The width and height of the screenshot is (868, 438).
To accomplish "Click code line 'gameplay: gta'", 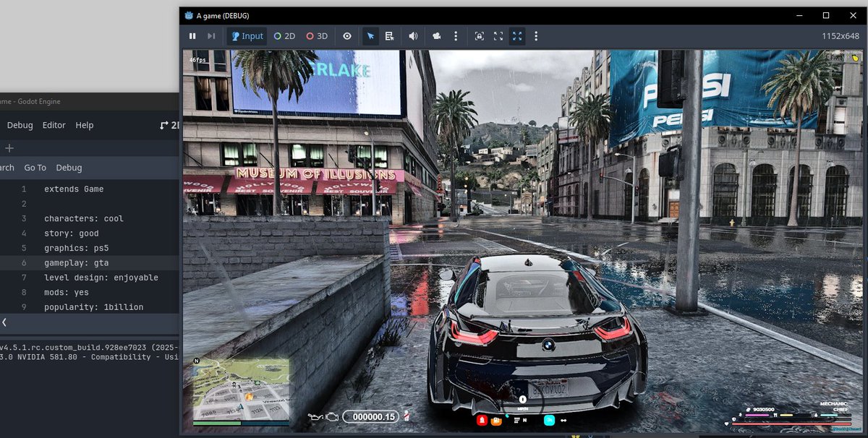I will tap(77, 263).
